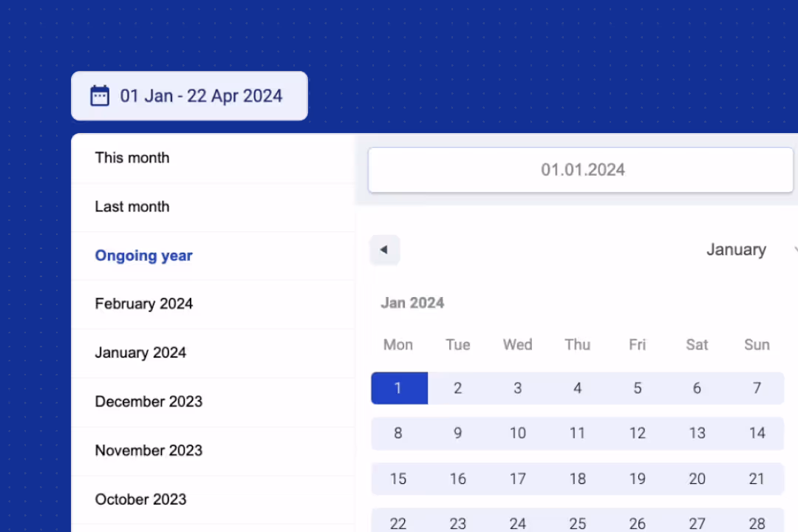The width and height of the screenshot is (798, 532).
Task: Select November 2023 from the sidebar
Action: pos(149,450)
